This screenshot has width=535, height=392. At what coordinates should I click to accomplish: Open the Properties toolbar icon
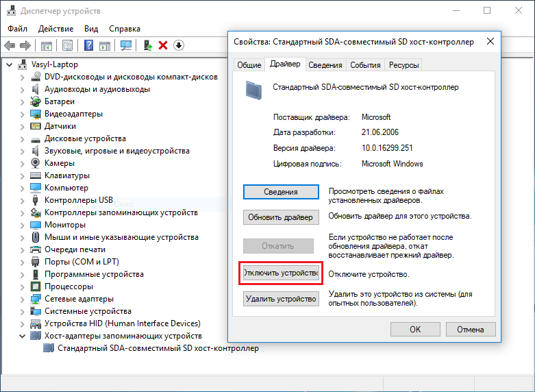tap(68, 45)
